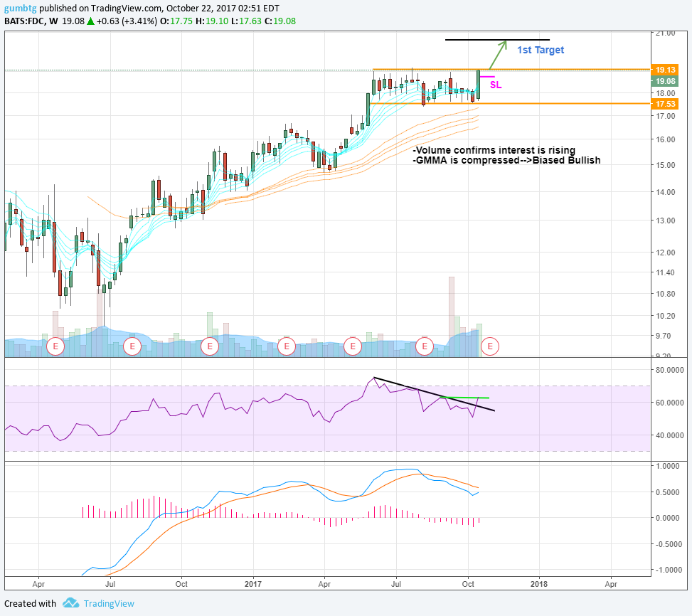
Task: Select the green arrow pointing to target
Action: (x=499, y=55)
